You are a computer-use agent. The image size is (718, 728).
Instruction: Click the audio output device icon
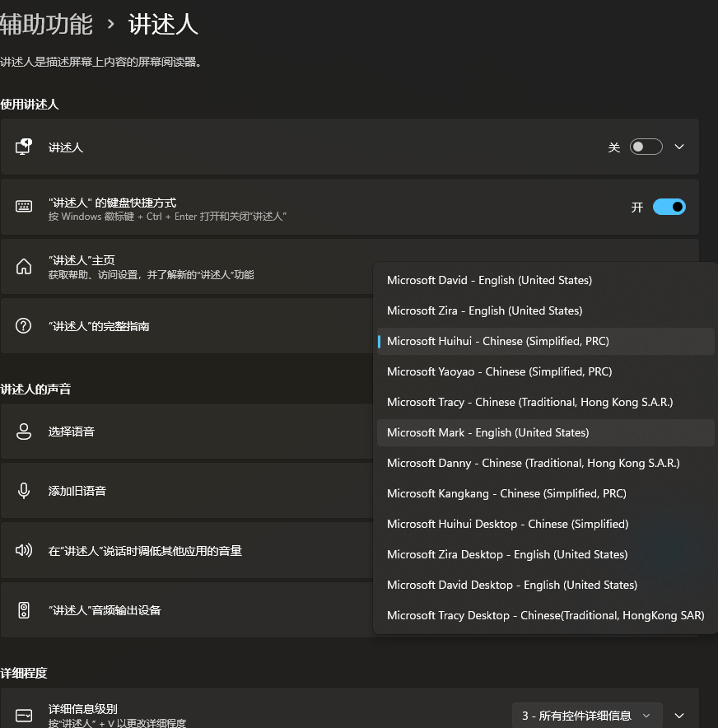click(24, 610)
